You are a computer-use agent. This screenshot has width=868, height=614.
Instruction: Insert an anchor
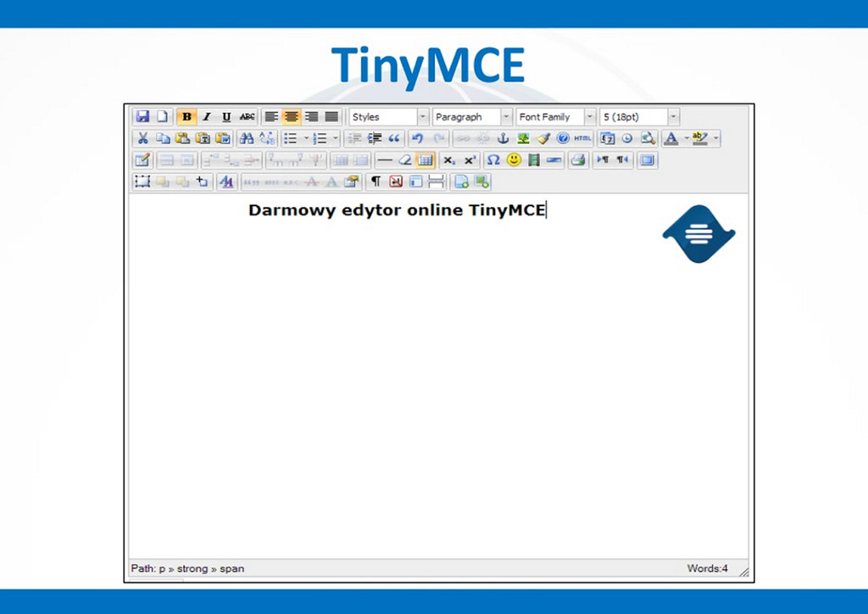[x=504, y=138]
